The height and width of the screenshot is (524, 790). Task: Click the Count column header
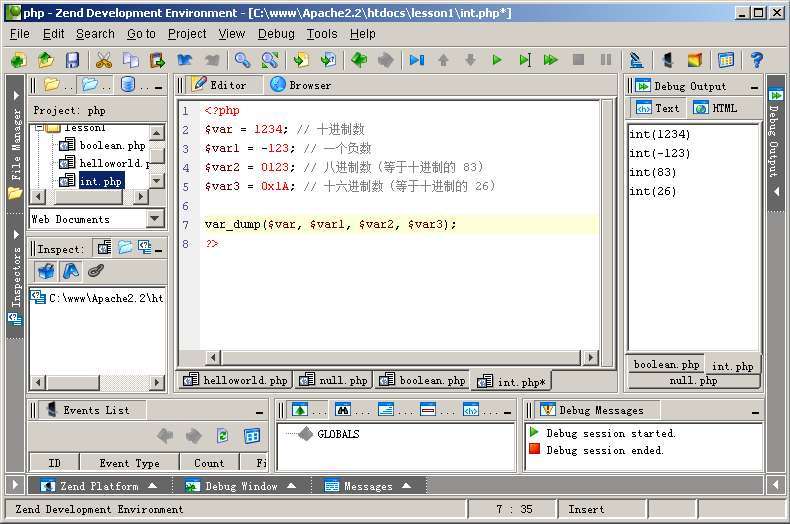[x=209, y=463]
